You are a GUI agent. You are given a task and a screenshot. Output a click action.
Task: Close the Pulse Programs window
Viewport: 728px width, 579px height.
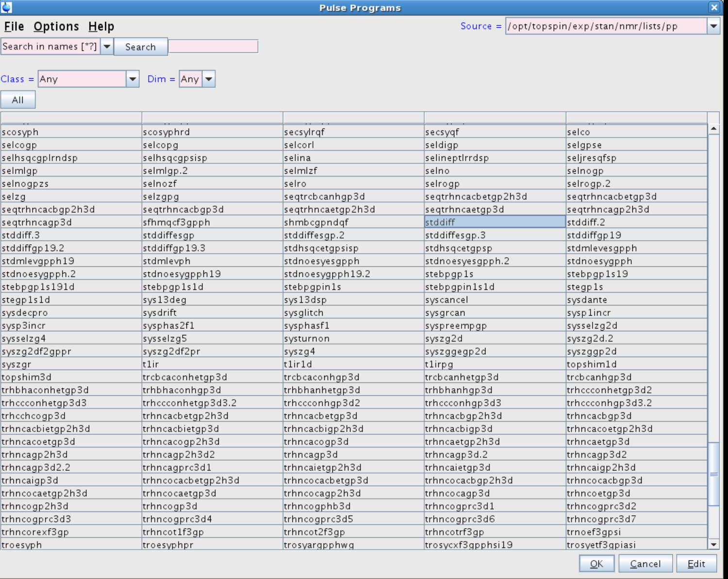coord(714,7)
